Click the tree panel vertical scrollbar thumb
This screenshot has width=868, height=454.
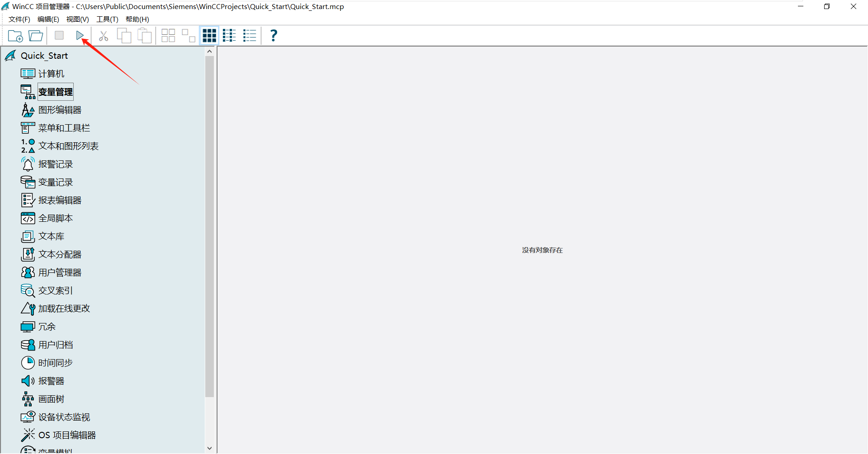209,226
